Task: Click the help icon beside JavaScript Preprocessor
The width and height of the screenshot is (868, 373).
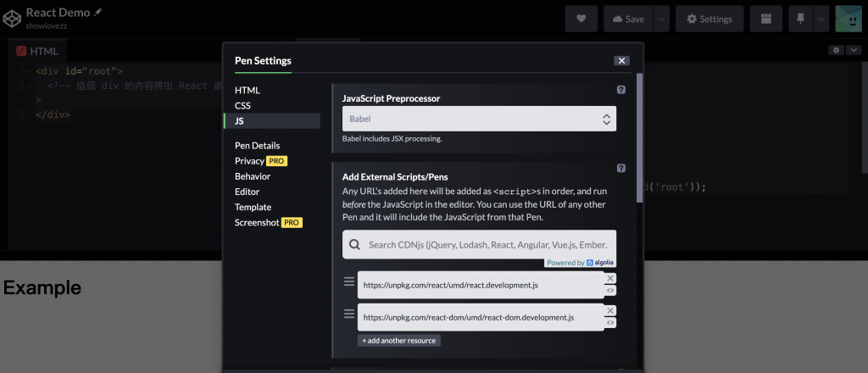Action: click(x=621, y=90)
